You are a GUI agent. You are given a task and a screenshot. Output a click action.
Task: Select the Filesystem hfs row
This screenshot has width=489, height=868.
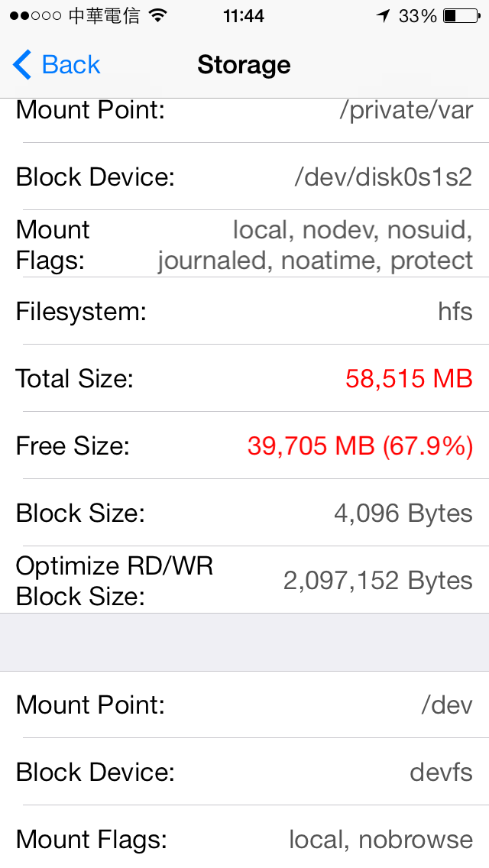(x=244, y=311)
